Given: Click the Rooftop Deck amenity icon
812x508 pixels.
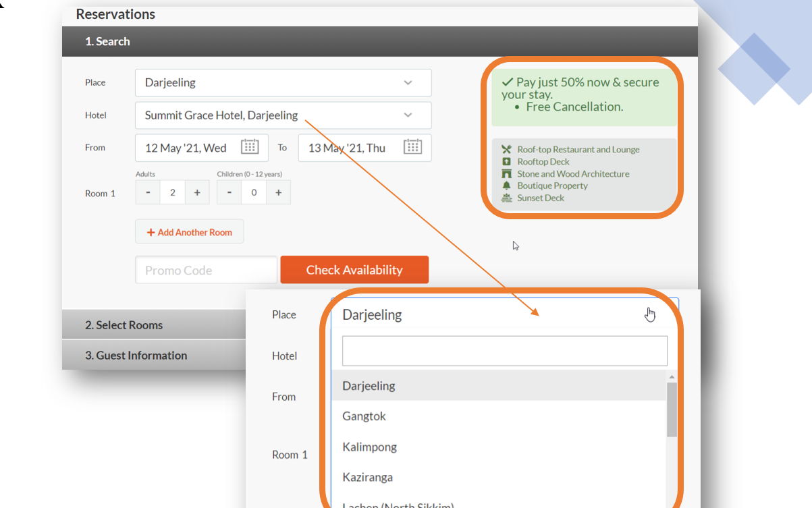Looking at the screenshot, I should coord(507,161).
